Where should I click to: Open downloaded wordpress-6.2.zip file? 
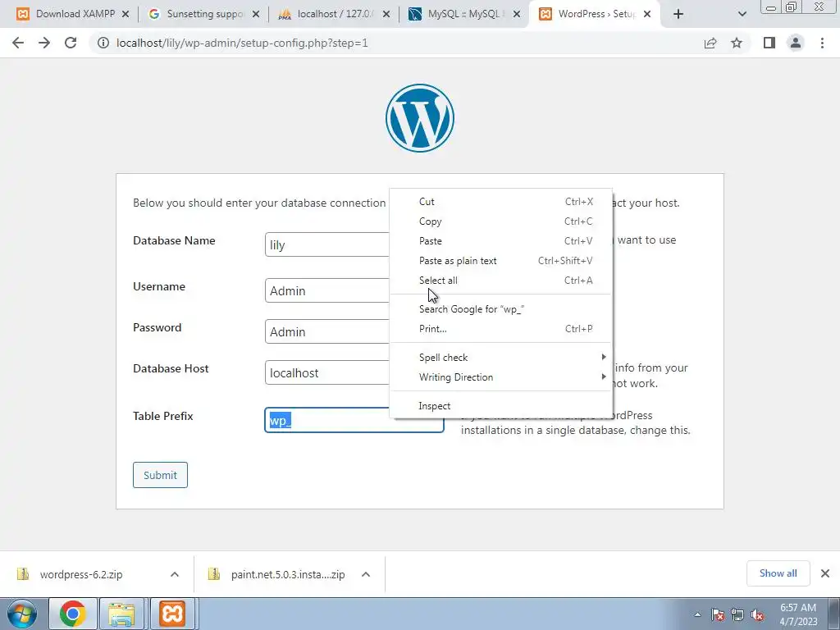81,574
